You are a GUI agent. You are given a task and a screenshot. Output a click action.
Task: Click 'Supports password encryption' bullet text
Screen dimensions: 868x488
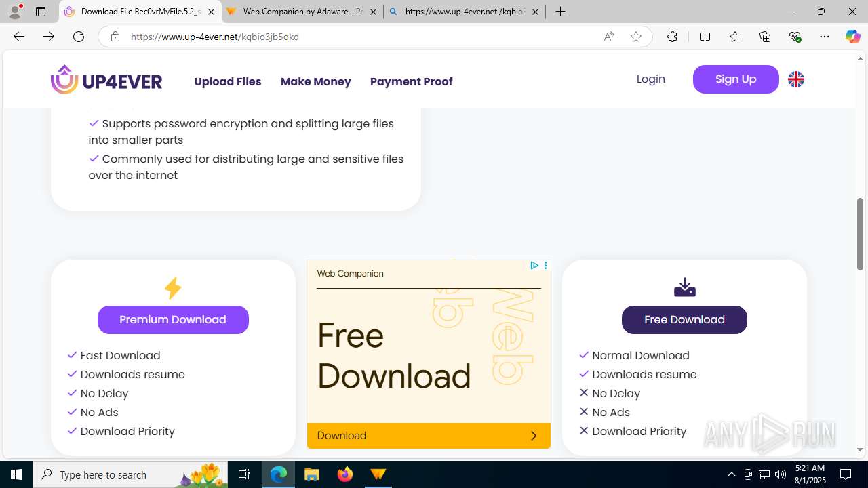click(241, 131)
